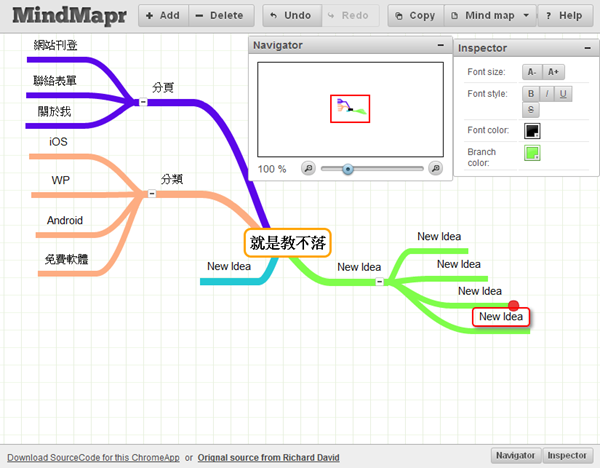The height and width of the screenshot is (468, 600).
Task: Click the Delete node button
Action: tap(221, 16)
